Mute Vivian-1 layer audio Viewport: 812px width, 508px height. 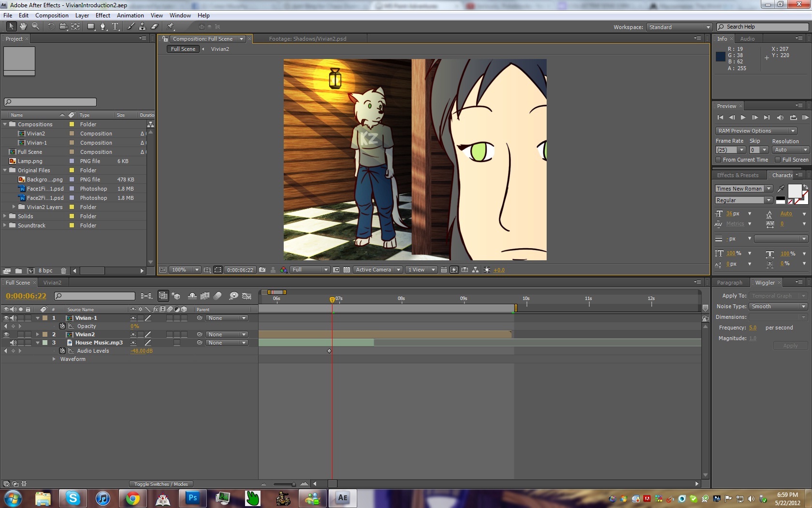pyautogui.click(x=13, y=318)
